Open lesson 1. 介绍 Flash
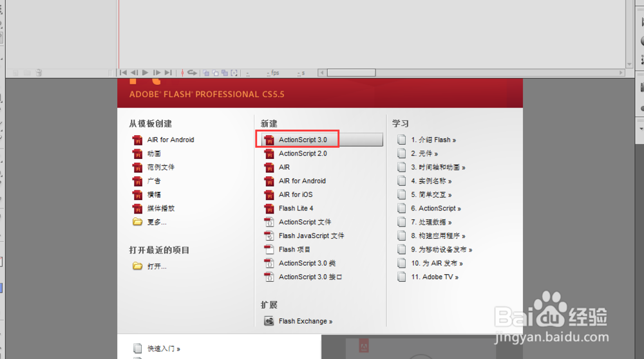644x359 pixels. pyautogui.click(x=433, y=140)
